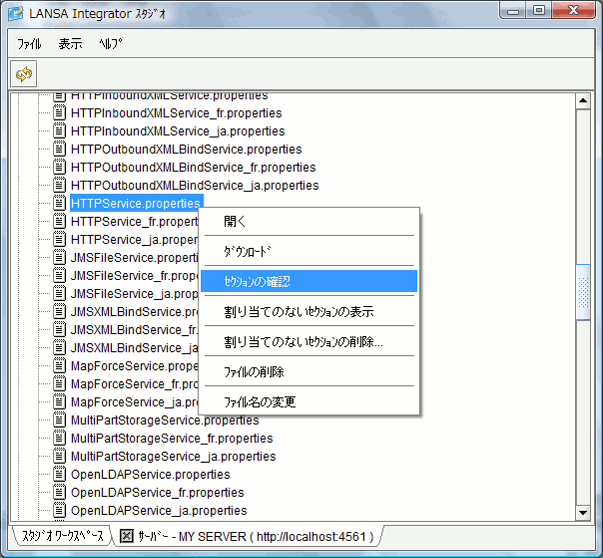Select OpenLDAPService_fr.properties file name
Screen dimensions: 603x558
[158, 493]
